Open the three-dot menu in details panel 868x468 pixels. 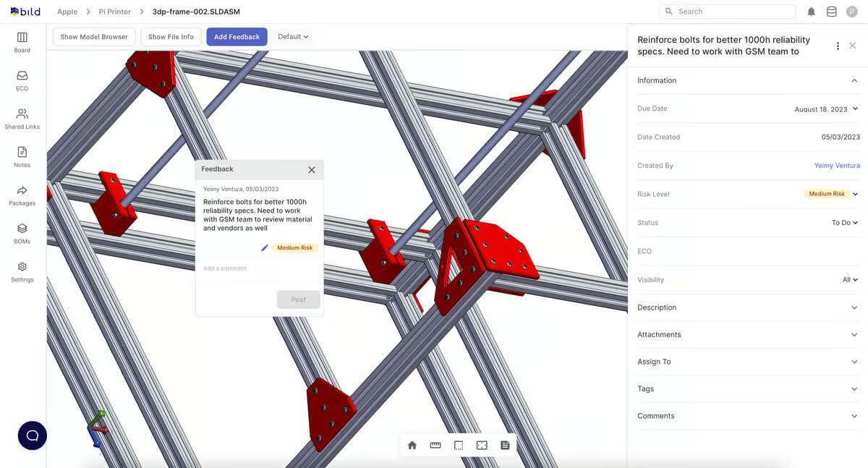tap(838, 46)
